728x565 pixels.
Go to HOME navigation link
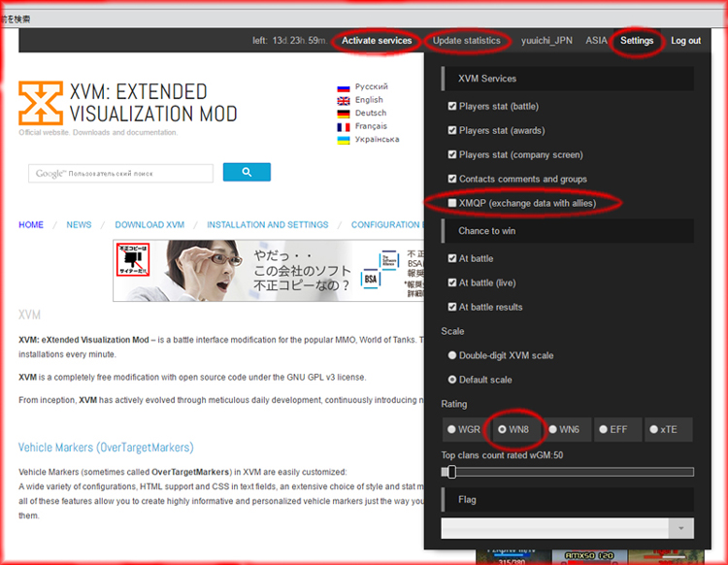click(31, 225)
